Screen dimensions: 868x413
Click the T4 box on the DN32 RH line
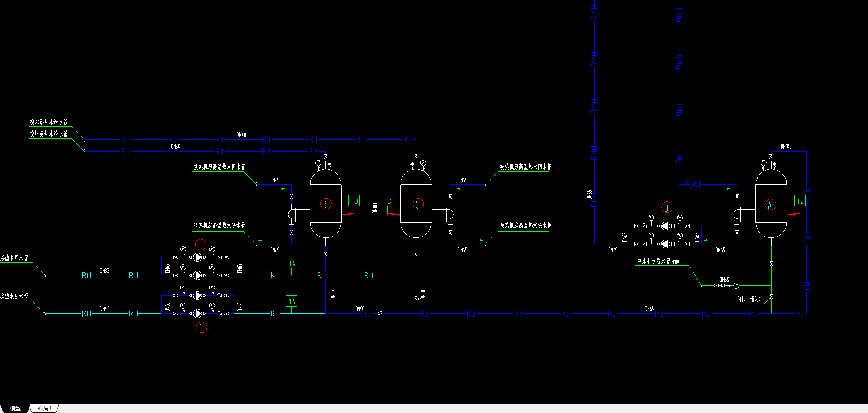point(291,263)
